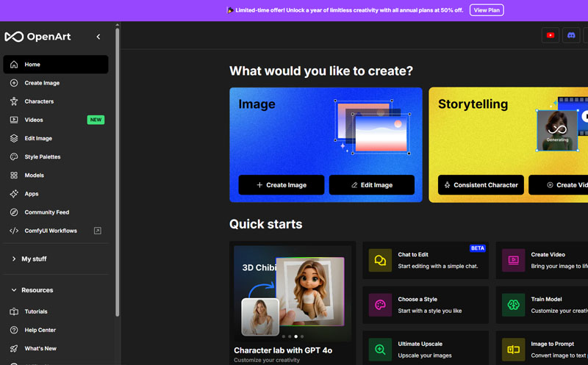Open Videos in the sidebar
588x365 pixels.
click(56, 120)
